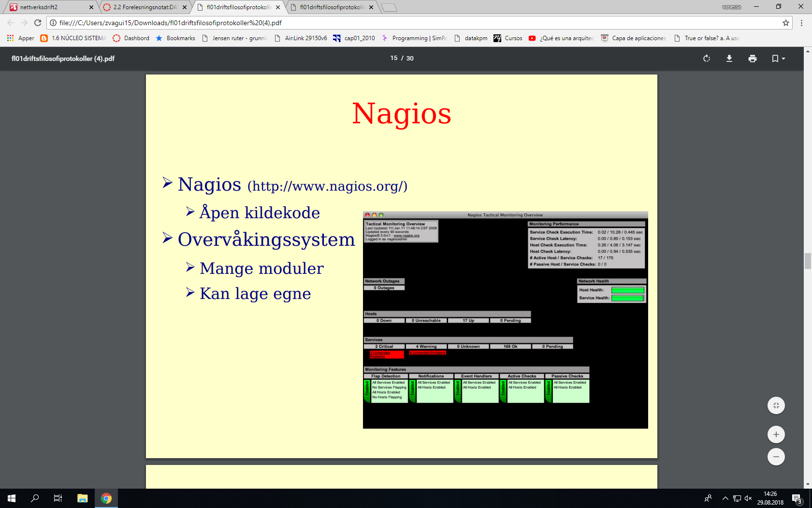812x508 pixels.
Task: Open the datakpm bookmark
Action: pyautogui.click(x=471, y=38)
